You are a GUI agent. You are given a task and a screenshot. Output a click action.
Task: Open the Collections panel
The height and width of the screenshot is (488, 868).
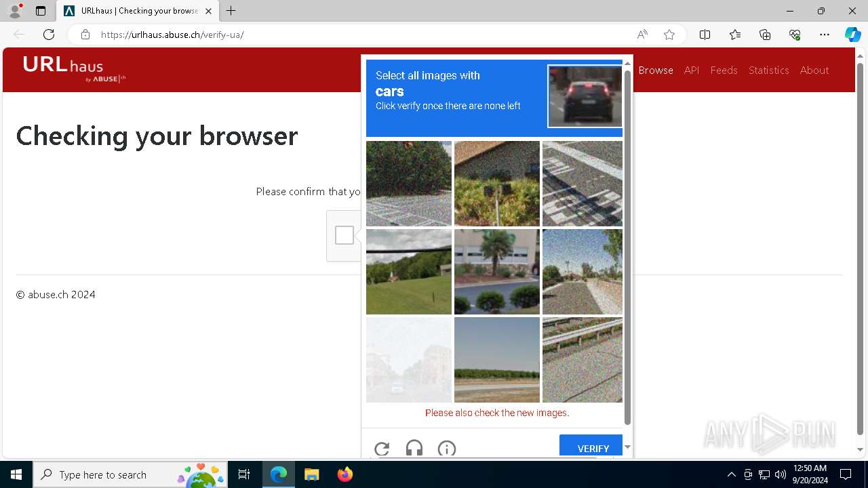tap(765, 35)
